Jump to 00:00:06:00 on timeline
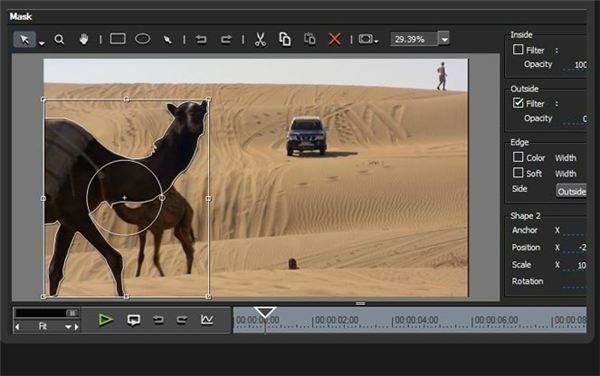The width and height of the screenshot is (600, 376). pos(496,320)
